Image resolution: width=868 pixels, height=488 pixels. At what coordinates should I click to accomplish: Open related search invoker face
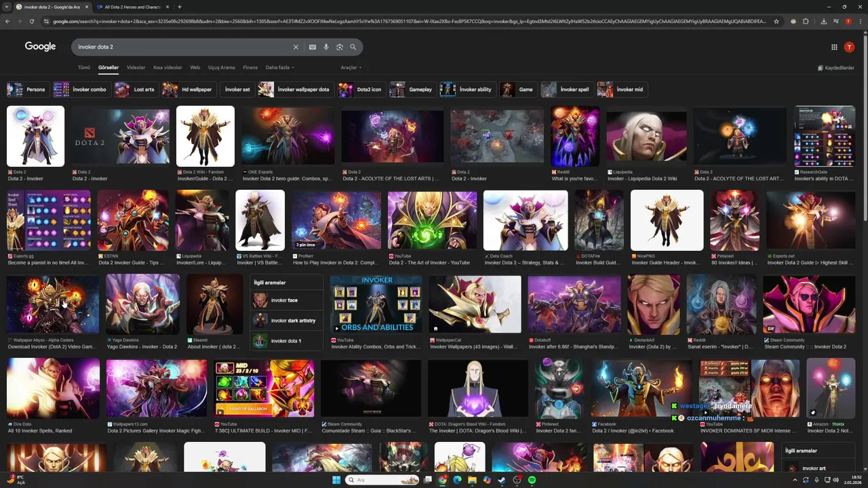point(287,300)
